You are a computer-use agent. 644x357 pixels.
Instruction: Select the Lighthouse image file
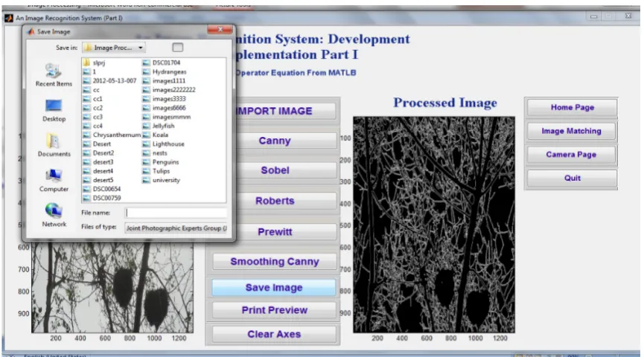(164, 144)
